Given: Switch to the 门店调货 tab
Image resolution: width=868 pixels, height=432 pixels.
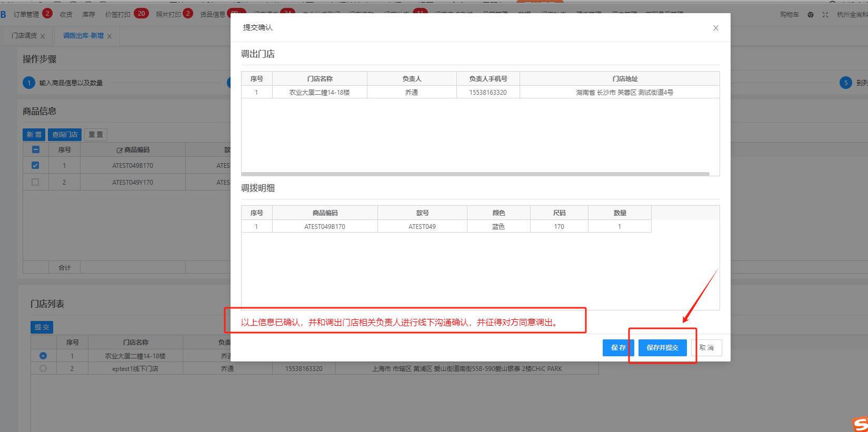Looking at the screenshot, I should coord(24,36).
